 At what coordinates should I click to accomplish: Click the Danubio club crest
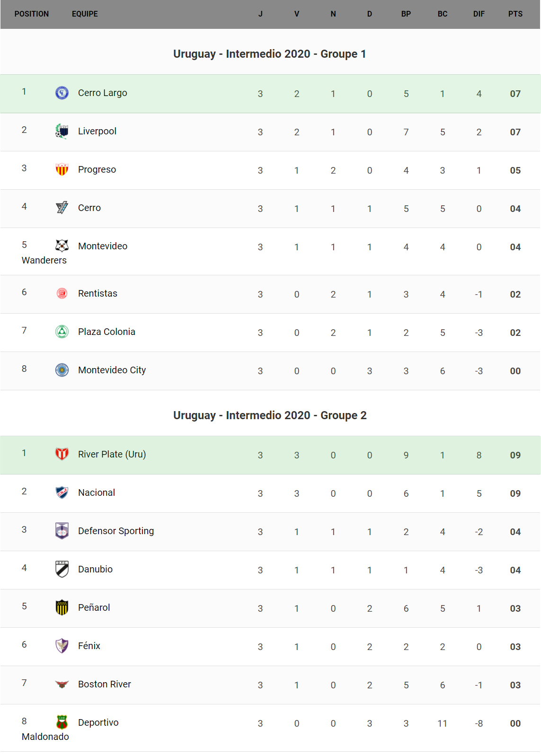tap(62, 569)
